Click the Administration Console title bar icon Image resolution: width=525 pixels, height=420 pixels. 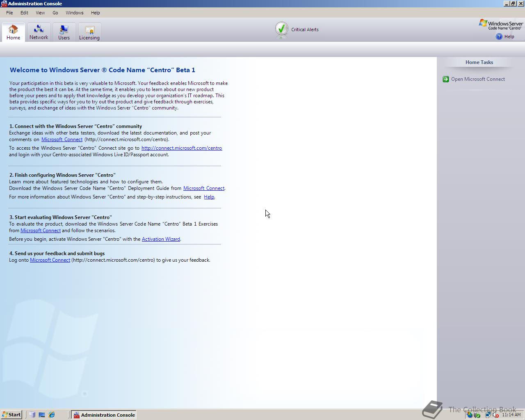pos(4,4)
